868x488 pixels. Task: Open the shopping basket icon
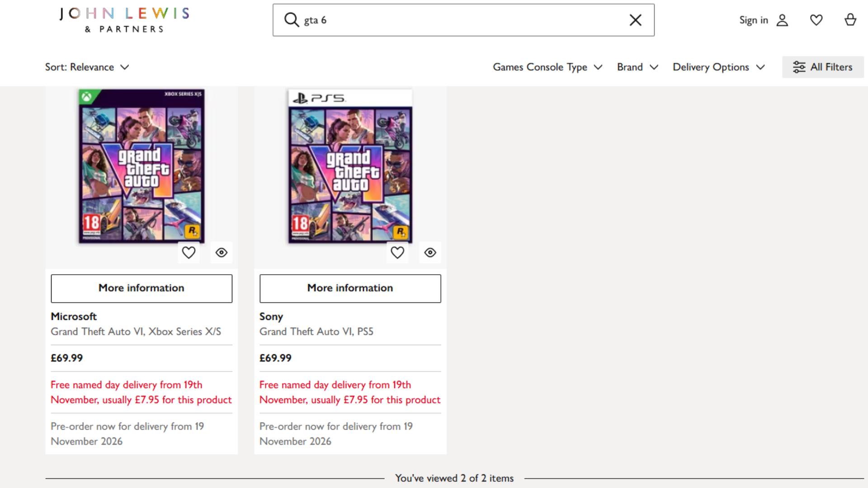[x=850, y=20]
